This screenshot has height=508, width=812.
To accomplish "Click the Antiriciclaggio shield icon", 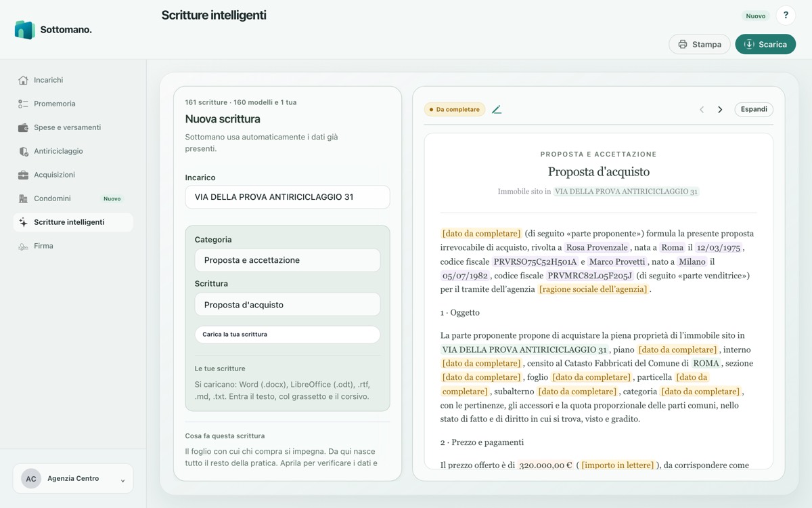I will pos(24,151).
